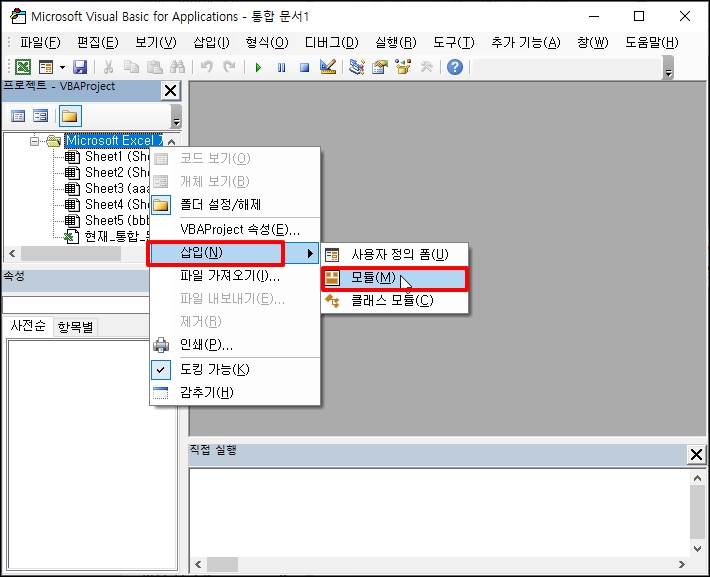
Task: Select 클래스 모듈(C) in submenu
Action: [x=394, y=301]
